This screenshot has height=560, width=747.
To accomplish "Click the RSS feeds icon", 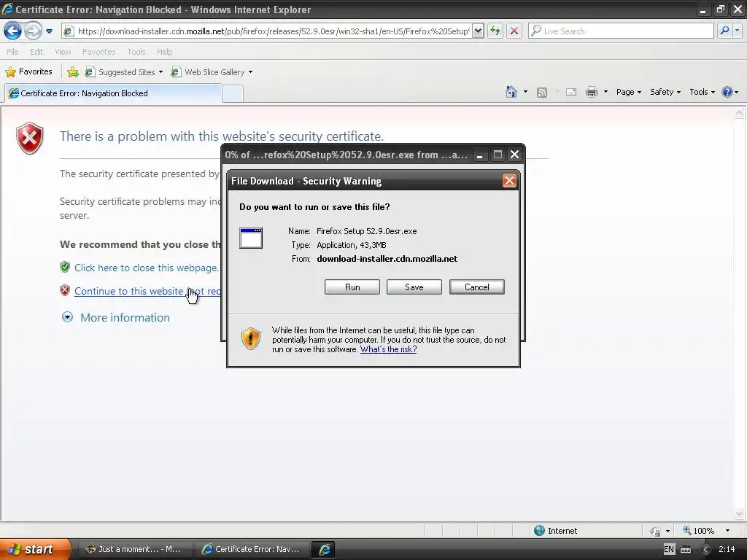I will [x=542, y=93].
